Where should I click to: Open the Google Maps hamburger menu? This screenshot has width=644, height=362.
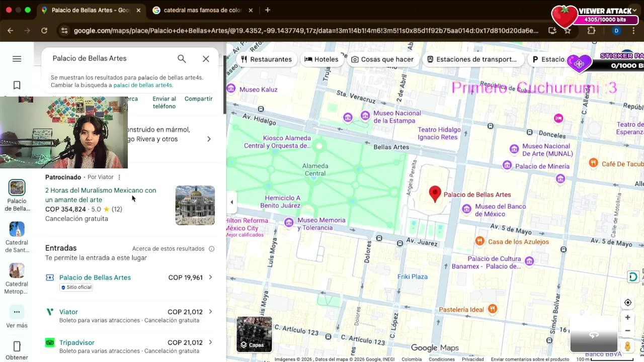click(17, 59)
